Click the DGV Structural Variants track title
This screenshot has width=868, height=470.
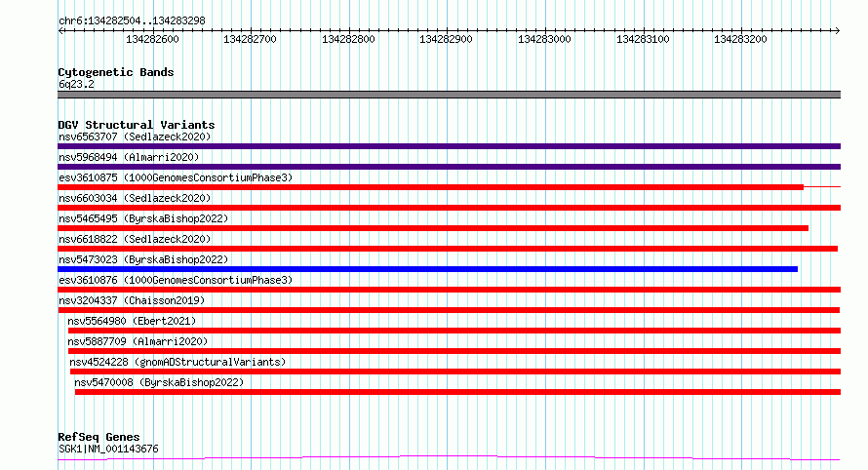(137, 125)
